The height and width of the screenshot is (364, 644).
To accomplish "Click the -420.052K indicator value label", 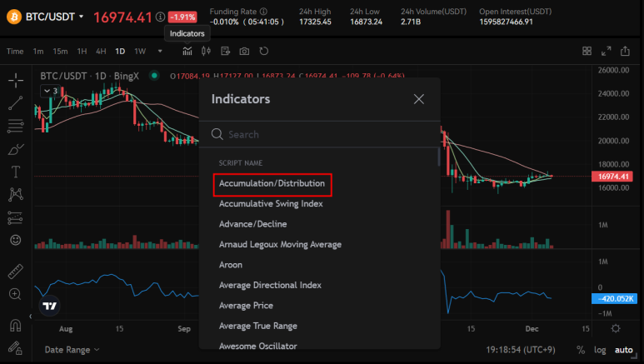I will pyautogui.click(x=614, y=299).
